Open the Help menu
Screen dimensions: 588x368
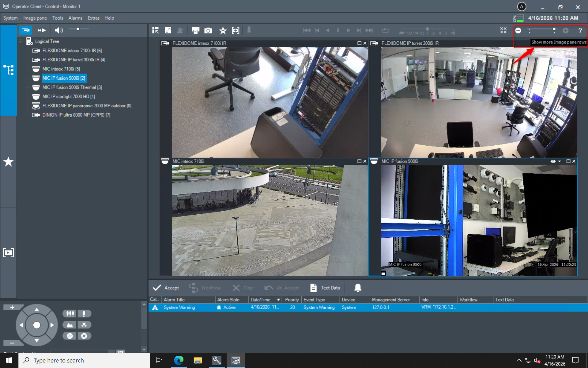pyautogui.click(x=109, y=18)
